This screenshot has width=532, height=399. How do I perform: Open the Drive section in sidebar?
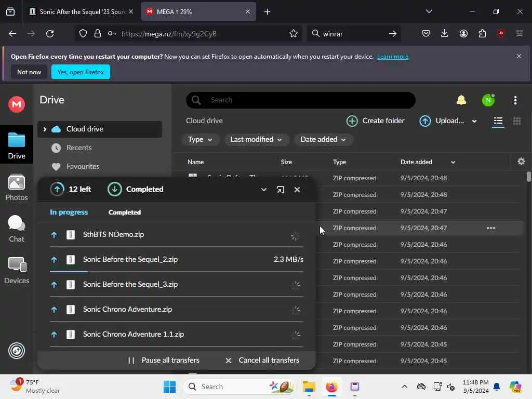tap(17, 145)
